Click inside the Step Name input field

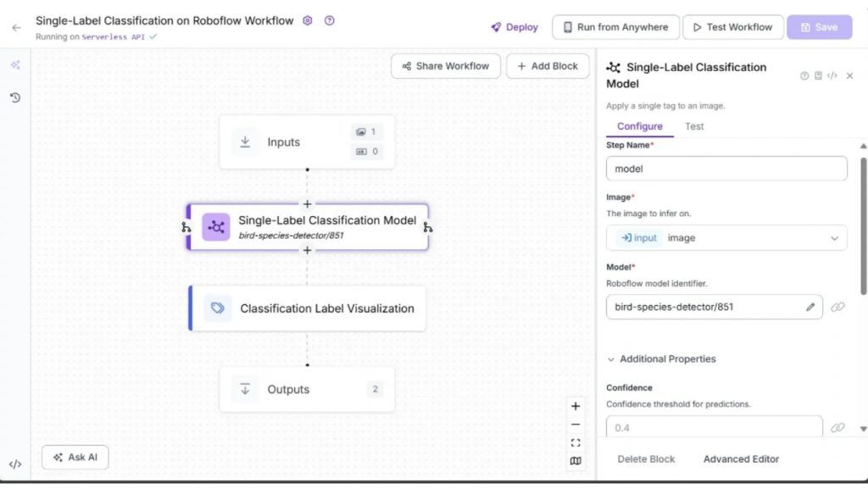point(726,169)
